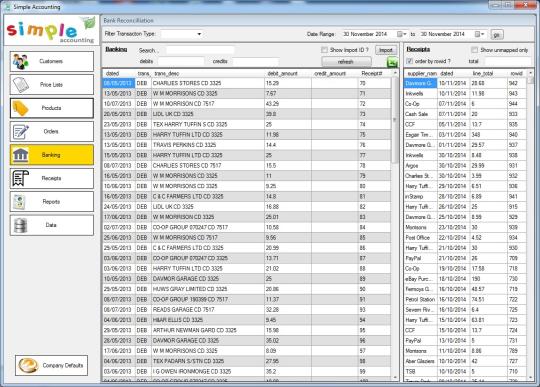The width and height of the screenshot is (540, 387).
Task: Select the ARTHUR NEWMAN GARD CD 3325 row
Action: [x=247, y=330]
